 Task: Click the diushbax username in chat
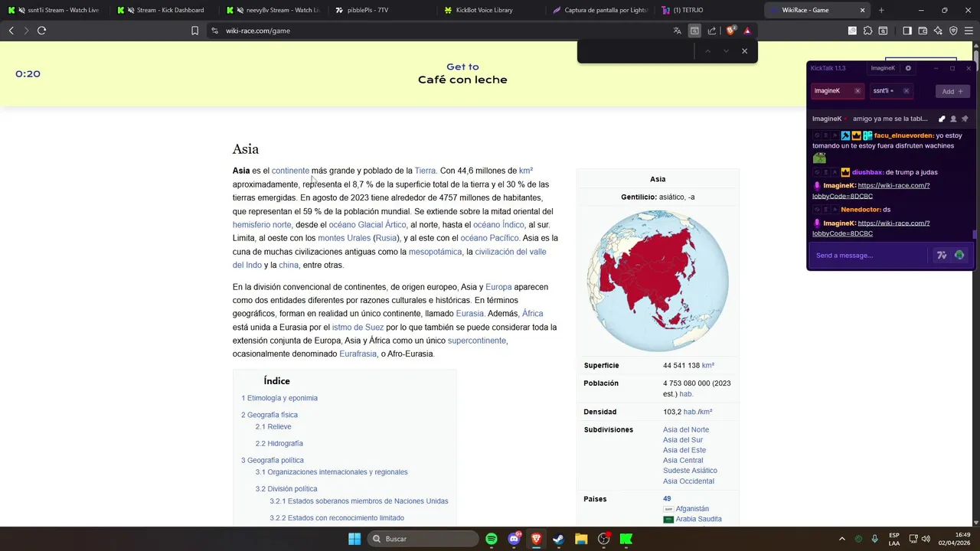point(868,172)
